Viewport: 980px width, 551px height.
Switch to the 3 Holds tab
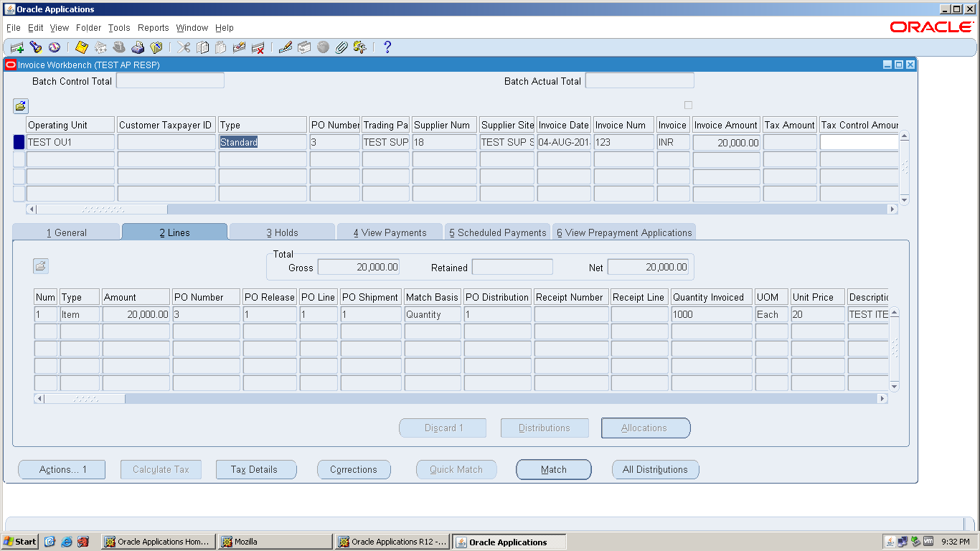point(283,232)
